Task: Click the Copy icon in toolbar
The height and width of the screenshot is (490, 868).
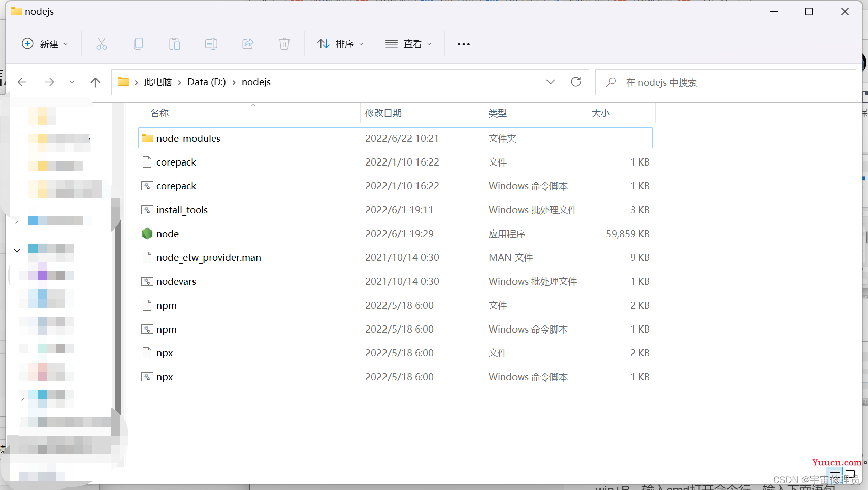Action: click(x=138, y=44)
